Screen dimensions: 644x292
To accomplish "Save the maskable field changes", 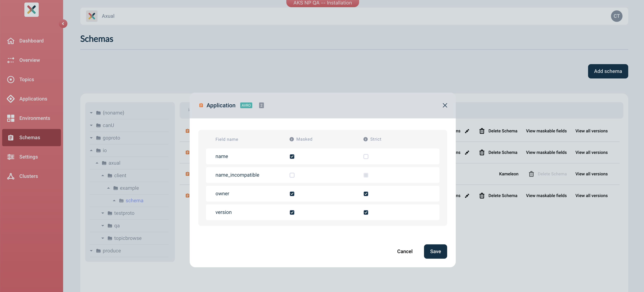I will pyautogui.click(x=435, y=251).
